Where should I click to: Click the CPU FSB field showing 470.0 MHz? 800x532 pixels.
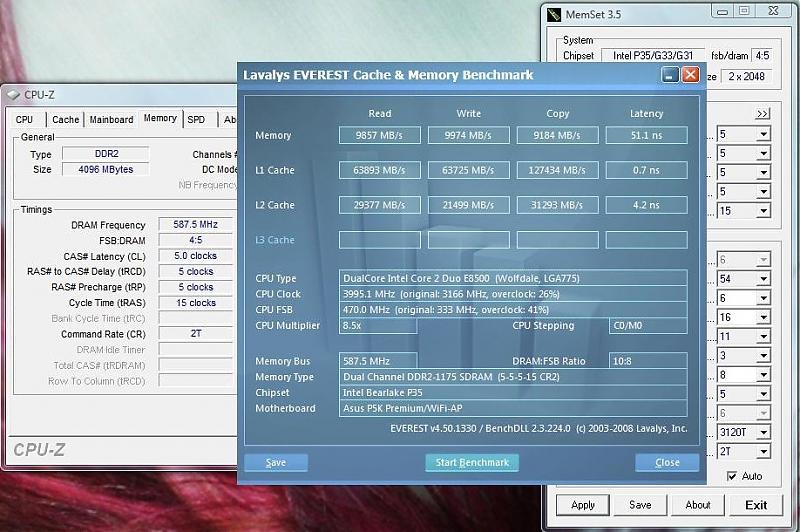point(513,310)
